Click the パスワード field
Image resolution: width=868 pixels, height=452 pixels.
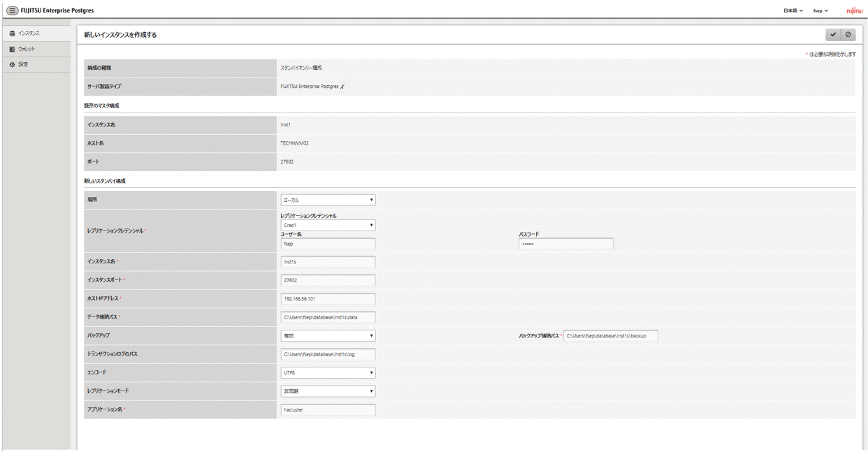point(565,244)
